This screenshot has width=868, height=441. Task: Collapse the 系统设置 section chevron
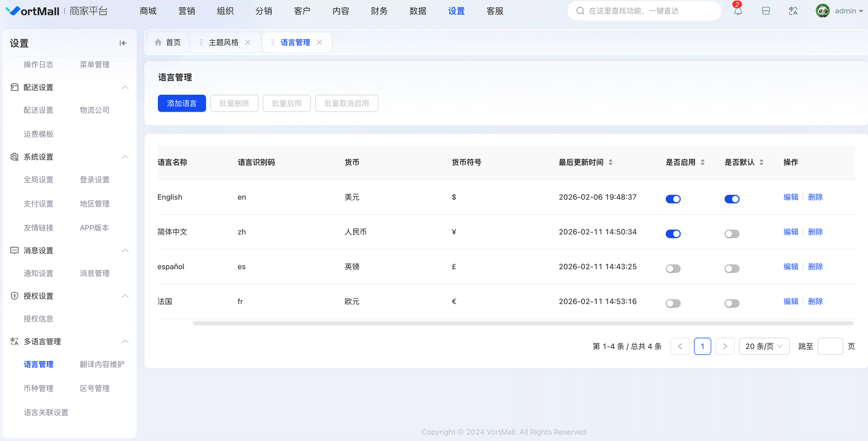click(x=125, y=157)
